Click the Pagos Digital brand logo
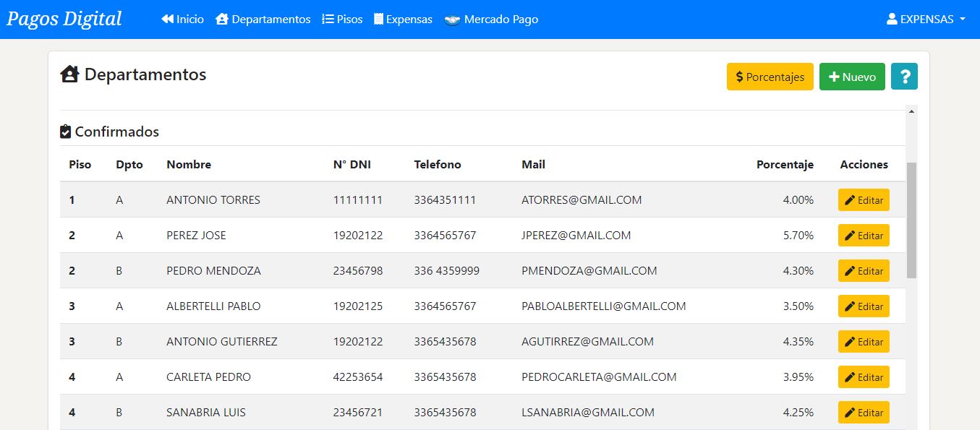Viewport: 980px width, 430px height. click(64, 19)
